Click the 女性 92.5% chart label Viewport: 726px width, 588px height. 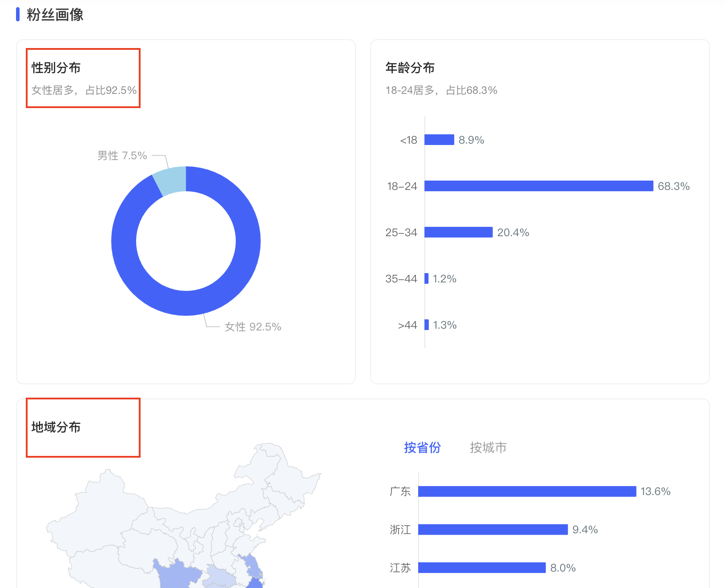click(x=253, y=327)
